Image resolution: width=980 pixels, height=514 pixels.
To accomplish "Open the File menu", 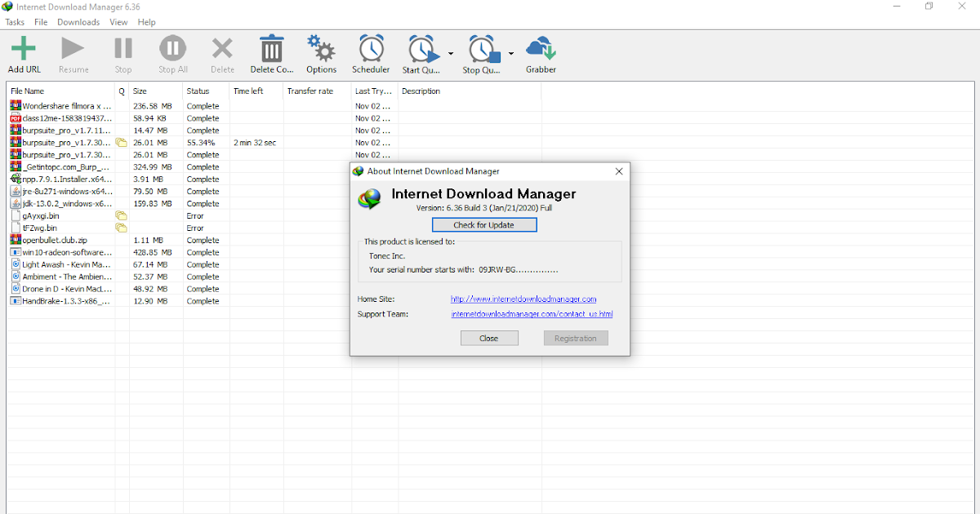I will point(41,22).
